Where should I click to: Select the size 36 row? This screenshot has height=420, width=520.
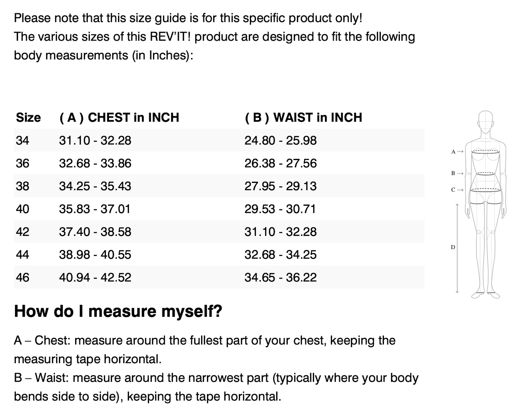(x=219, y=163)
